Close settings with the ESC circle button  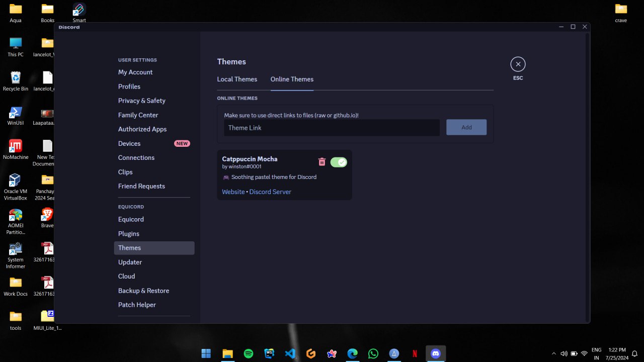[x=518, y=64]
